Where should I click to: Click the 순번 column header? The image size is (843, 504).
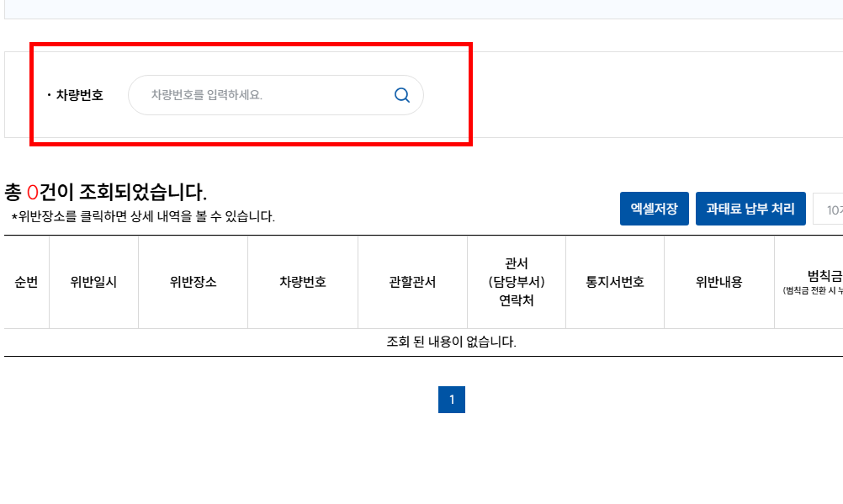click(x=25, y=282)
